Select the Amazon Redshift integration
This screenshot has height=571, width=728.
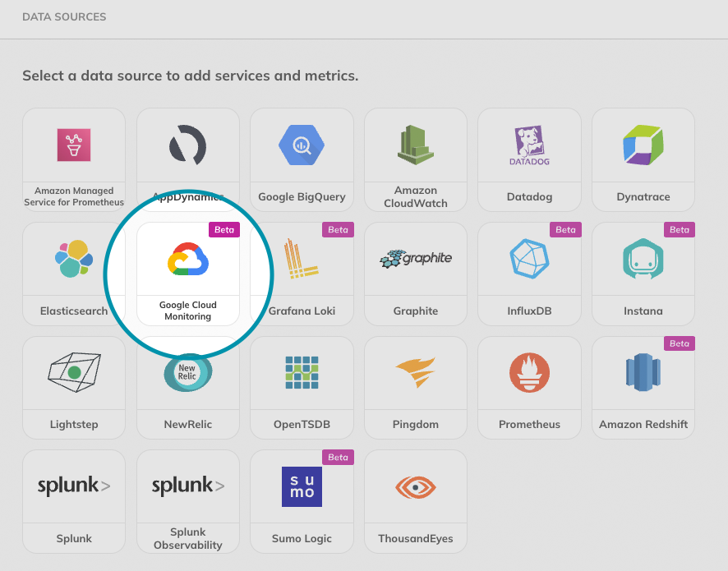click(x=643, y=387)
